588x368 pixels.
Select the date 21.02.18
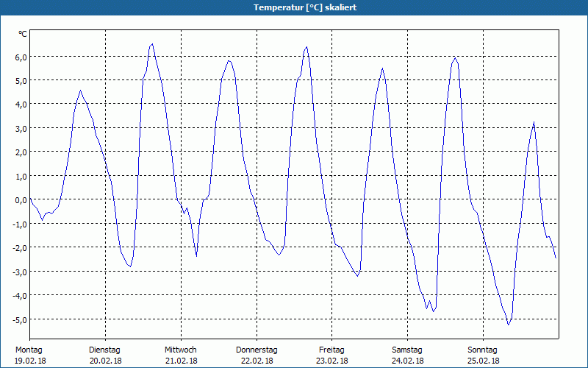[x=181, y=361]
